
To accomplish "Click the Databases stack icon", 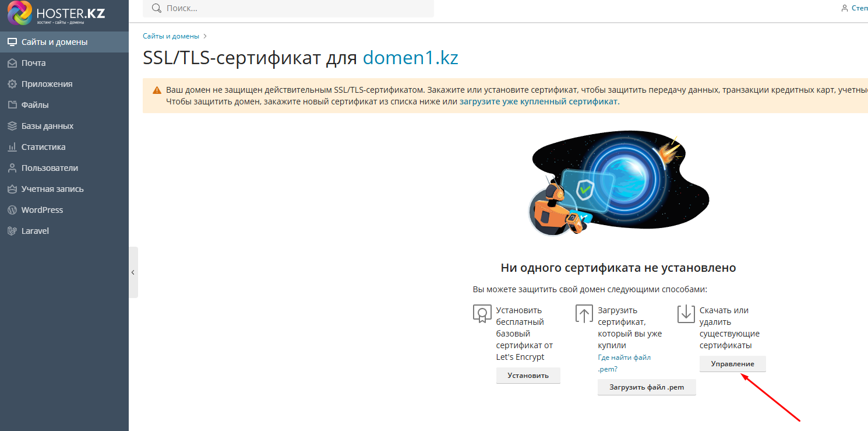I will [12, 126].
